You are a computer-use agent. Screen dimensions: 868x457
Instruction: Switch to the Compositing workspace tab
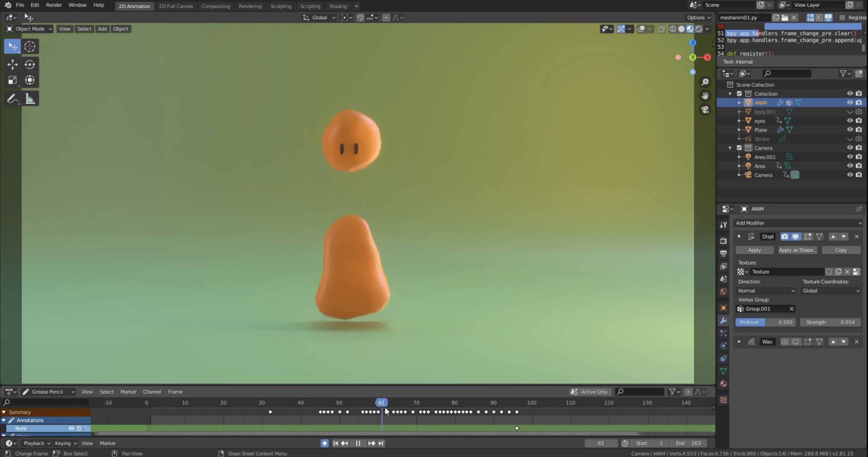point(216,6)
